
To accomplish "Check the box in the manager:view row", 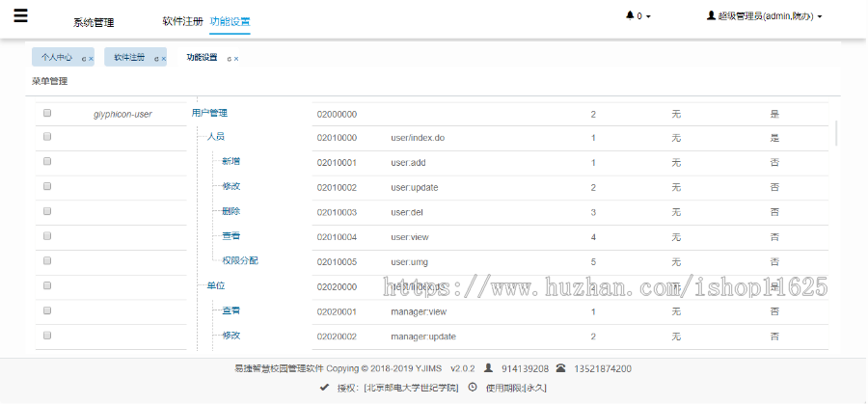I will tap(47, 310).
